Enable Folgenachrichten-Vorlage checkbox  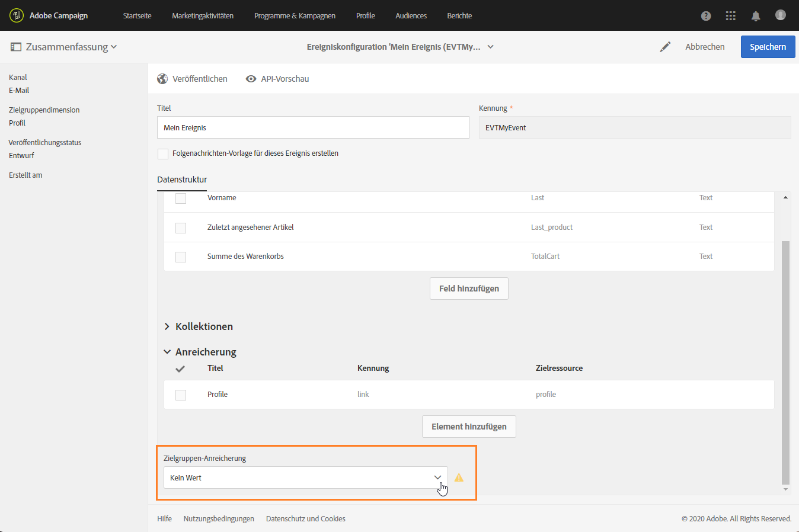[x=163, y=154]
